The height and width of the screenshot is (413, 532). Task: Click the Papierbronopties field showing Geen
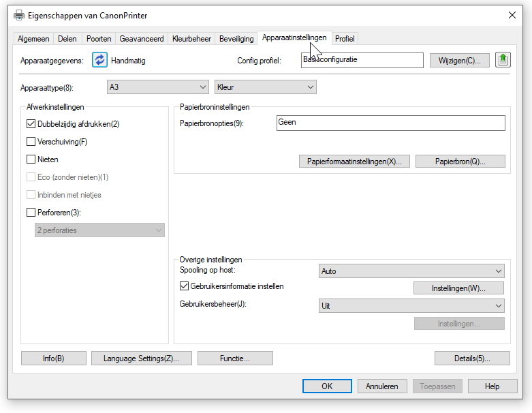click(x=390, y=123)
